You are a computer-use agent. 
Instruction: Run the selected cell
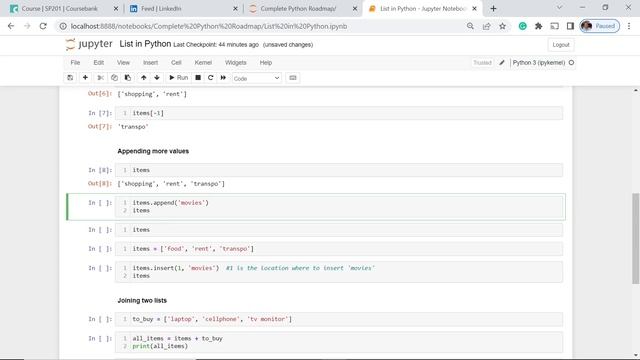pos(178,78)
